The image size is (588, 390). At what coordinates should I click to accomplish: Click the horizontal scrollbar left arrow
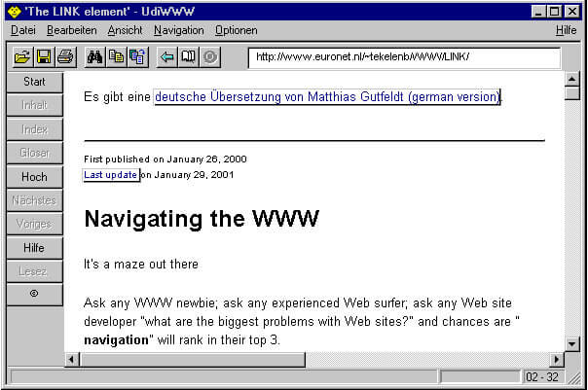[x=71, y=360]
